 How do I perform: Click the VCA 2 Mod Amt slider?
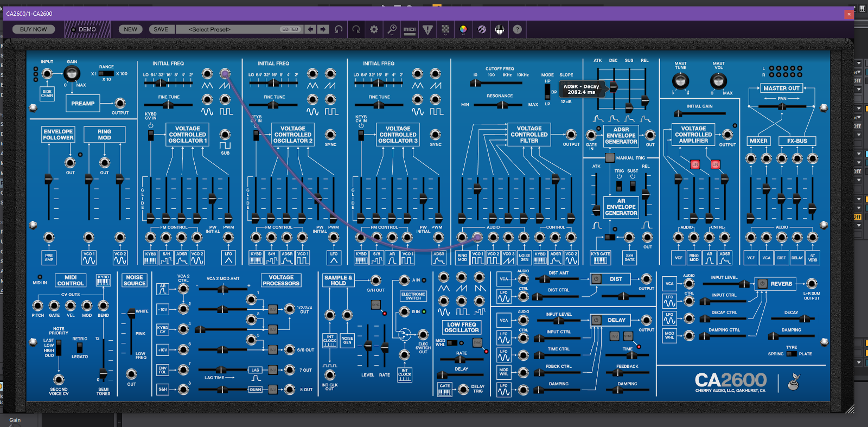[x=222, y=288]
